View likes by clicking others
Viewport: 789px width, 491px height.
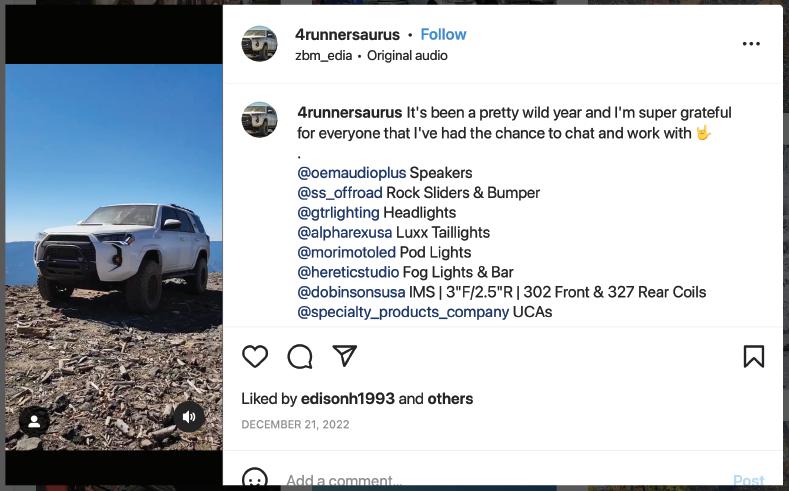[450, 399]
